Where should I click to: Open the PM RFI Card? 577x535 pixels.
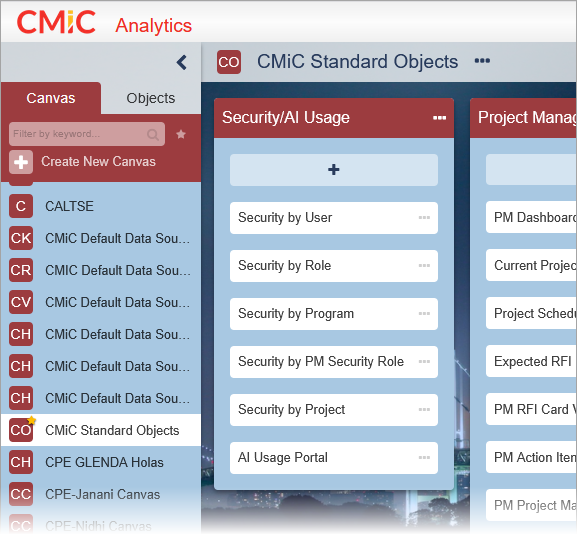pos(531,409)
